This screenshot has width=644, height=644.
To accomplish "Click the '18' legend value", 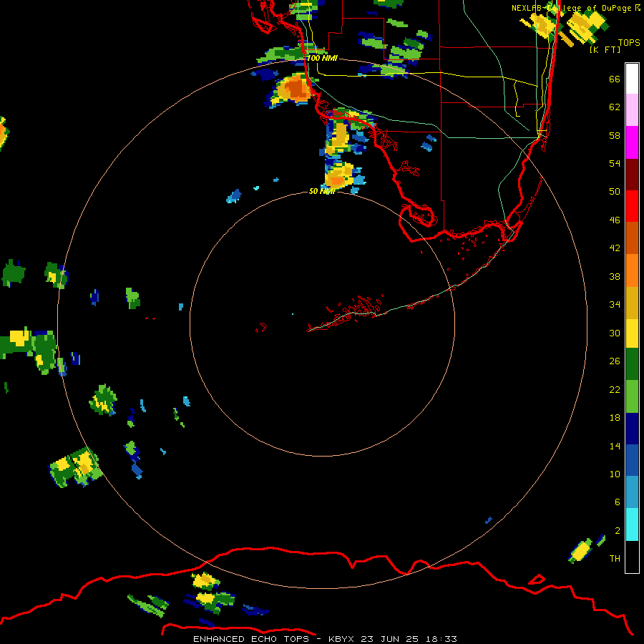I will 615,418.
